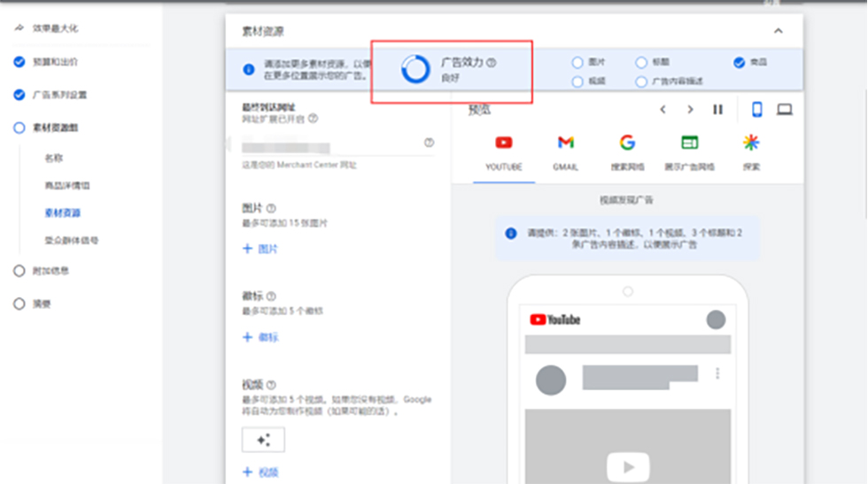Viewport: 868px width, 484px height.
Task: Collapse the 素材资源 section with the chevron
Action: pos(778,31)
